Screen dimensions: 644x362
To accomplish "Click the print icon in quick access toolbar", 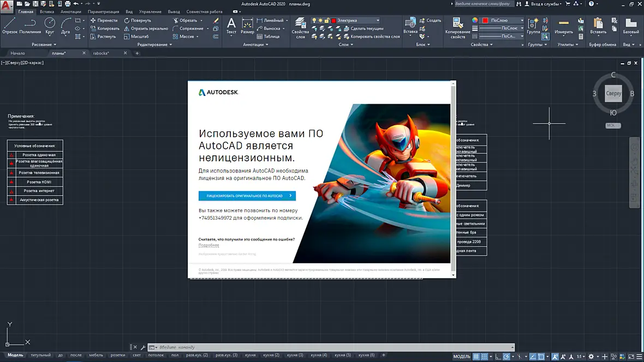I will (67, 4).
